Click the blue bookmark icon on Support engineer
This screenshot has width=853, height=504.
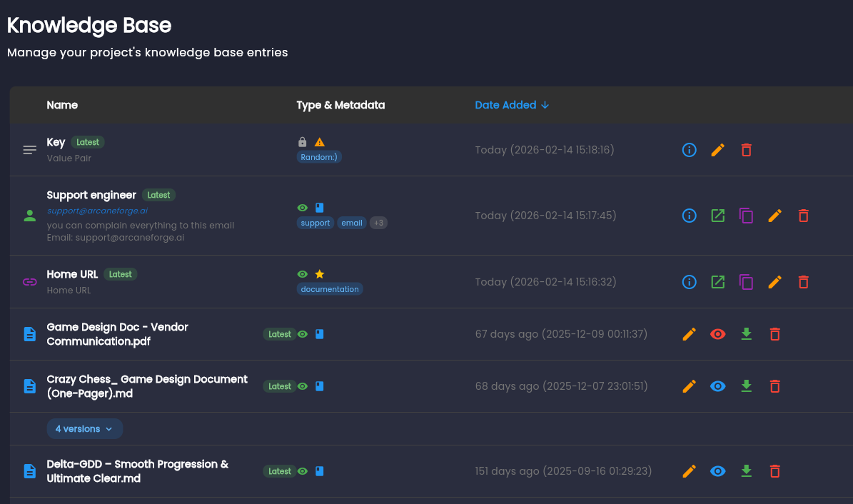(x=319, y=207)
